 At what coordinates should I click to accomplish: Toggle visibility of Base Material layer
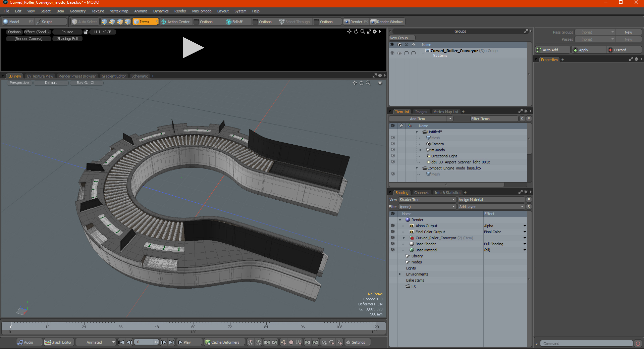point(392,250)
